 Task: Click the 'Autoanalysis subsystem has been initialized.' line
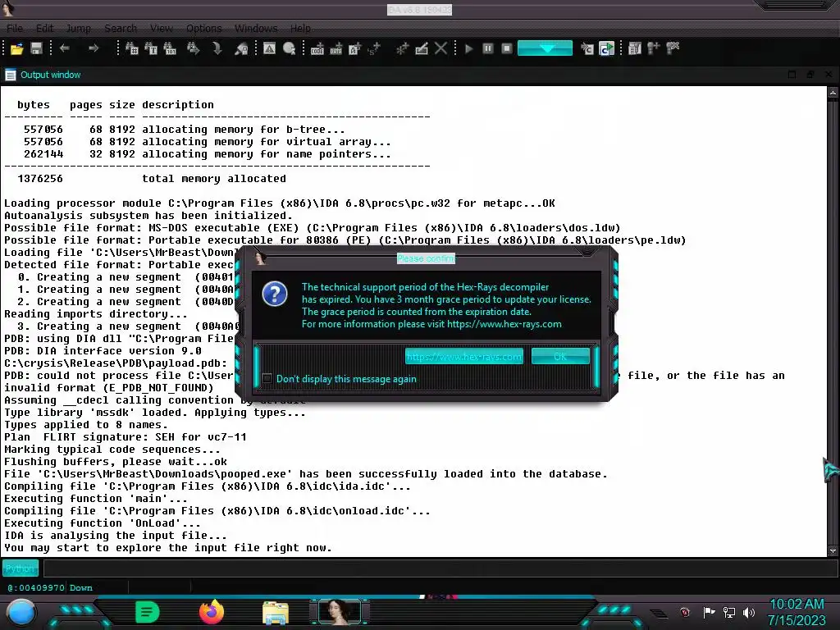(x=148, y=216)
